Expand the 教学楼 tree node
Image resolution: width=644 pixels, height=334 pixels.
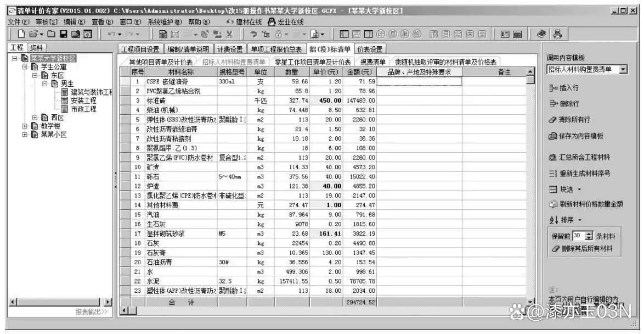click(x=25, y=126)
